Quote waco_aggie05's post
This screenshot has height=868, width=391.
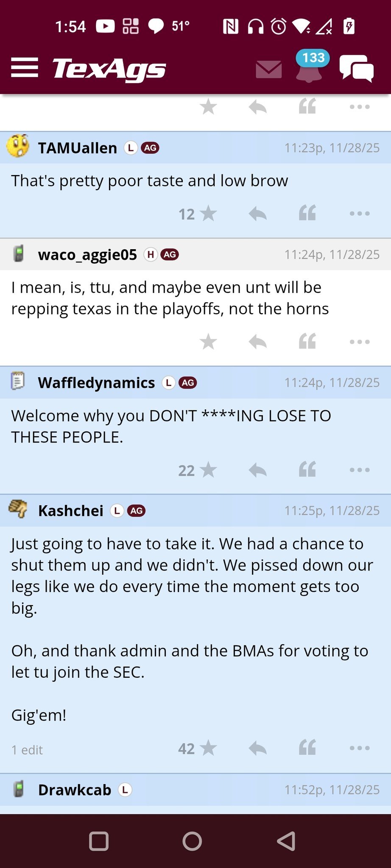point(307,342)
